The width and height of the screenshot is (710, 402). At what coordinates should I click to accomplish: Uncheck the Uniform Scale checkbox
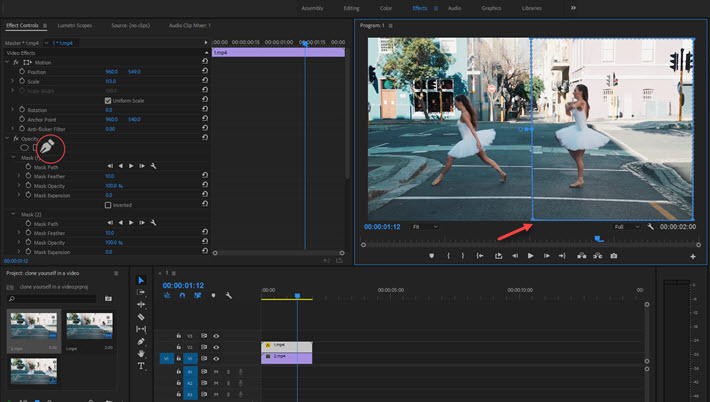click(109, 100)
